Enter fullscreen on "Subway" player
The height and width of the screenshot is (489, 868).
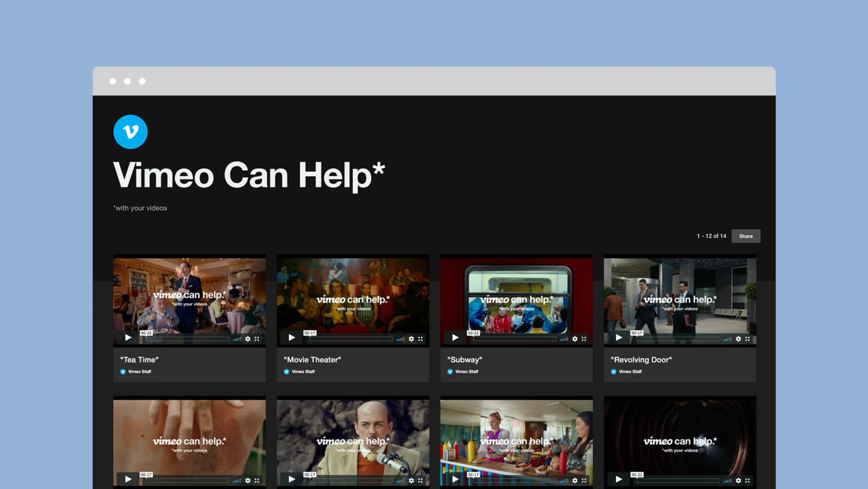pyautogui.click(x=584, y=339)
